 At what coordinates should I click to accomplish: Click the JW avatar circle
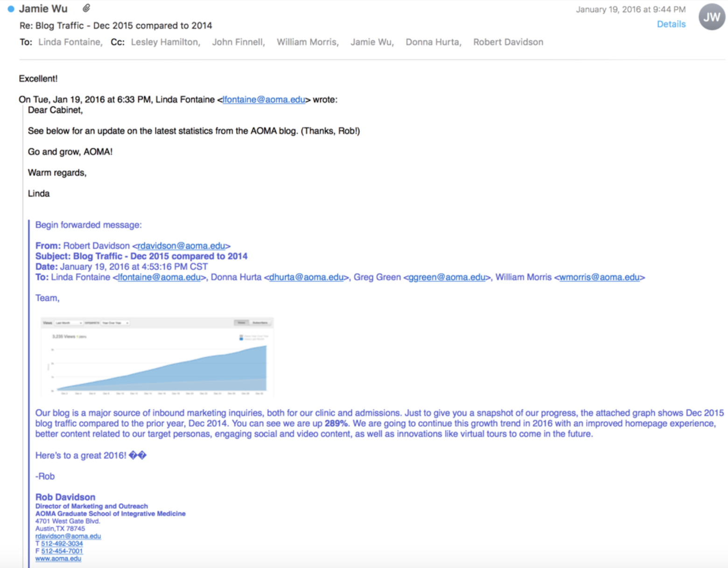coord(712,17)
